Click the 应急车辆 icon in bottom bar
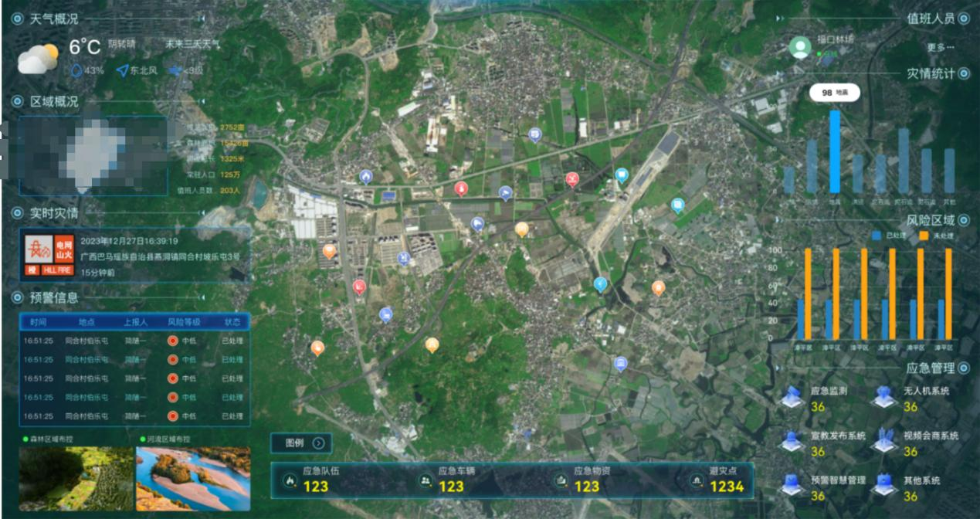The height and width of the screenshot is (519, 980). click(x=426, y=480)
